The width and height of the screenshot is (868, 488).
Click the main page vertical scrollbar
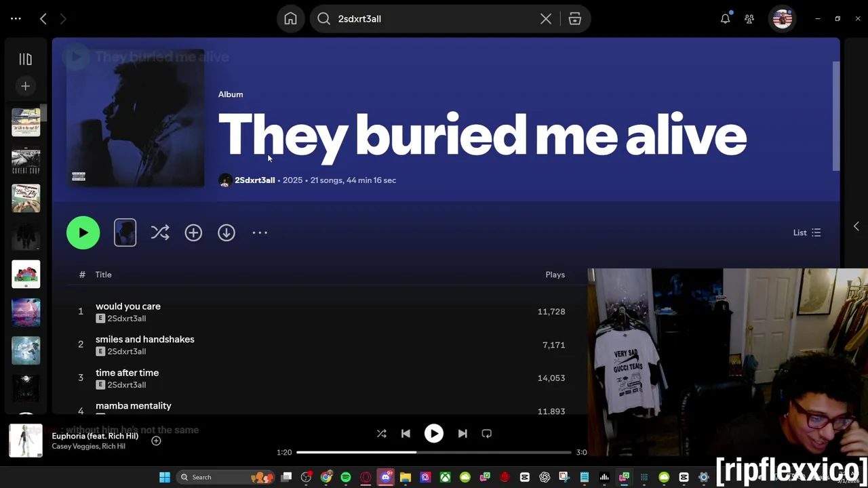(x=836, y=117)
